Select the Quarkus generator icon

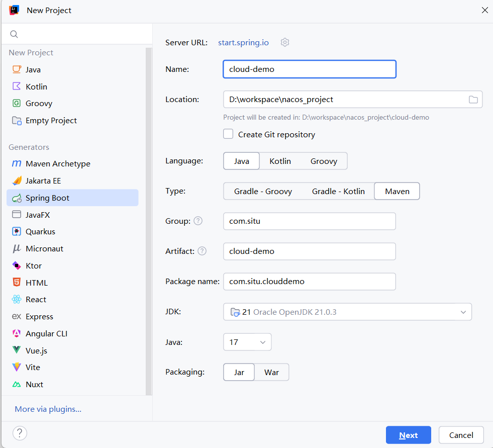17,232
